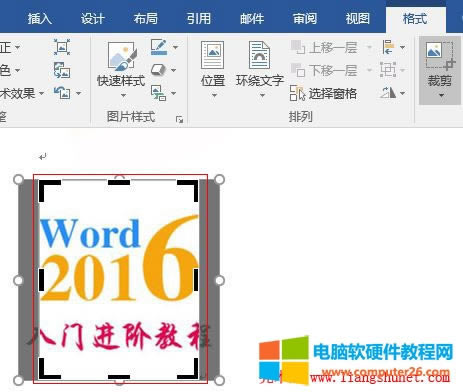Go to the 邮件 tab
463x392 pixels.
(x=252, y=19)
